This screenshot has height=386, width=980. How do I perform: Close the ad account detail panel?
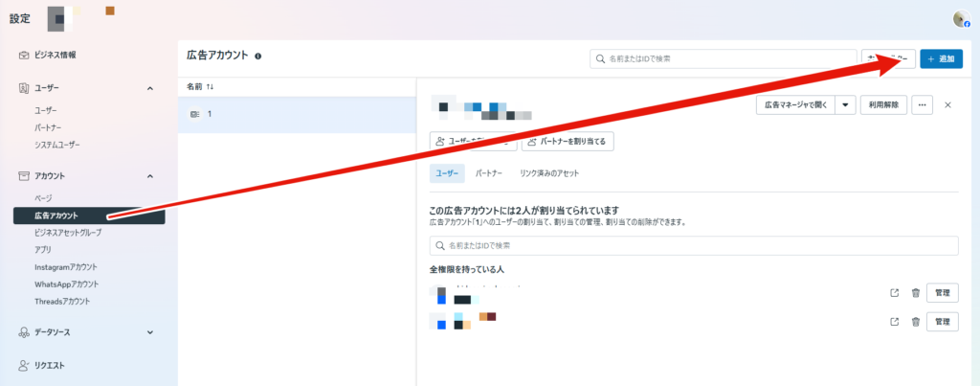point(947,104)
